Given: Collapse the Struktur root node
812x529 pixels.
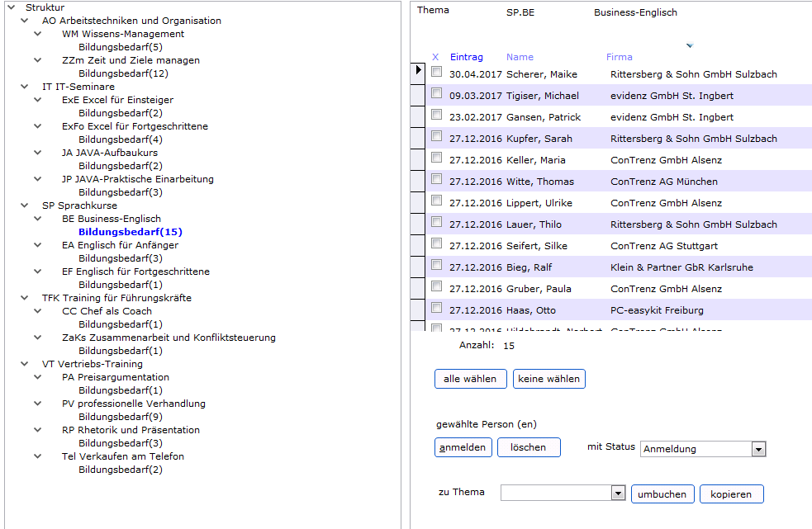Looking at the screenshot, I should click(x=10, y=7).
